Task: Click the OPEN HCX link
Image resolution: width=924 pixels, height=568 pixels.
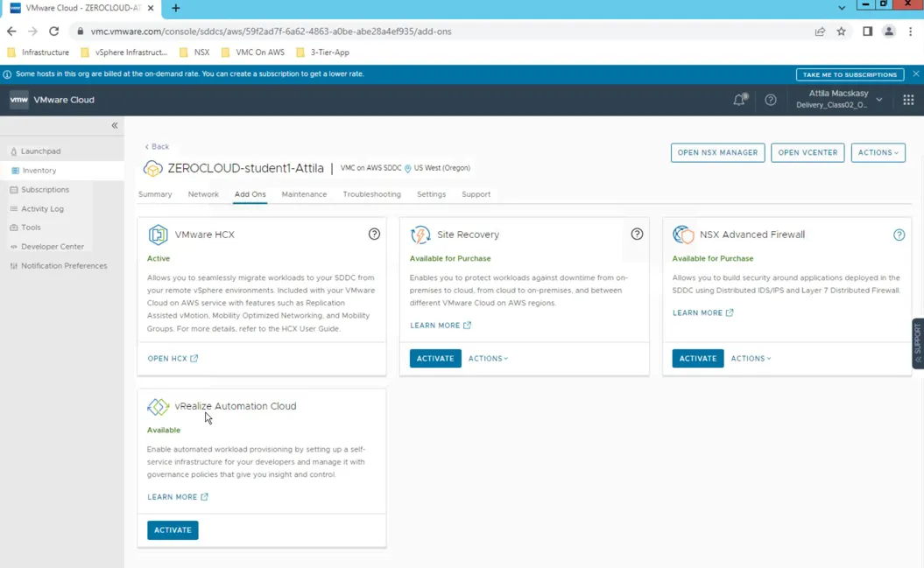Action: [173, 359]
